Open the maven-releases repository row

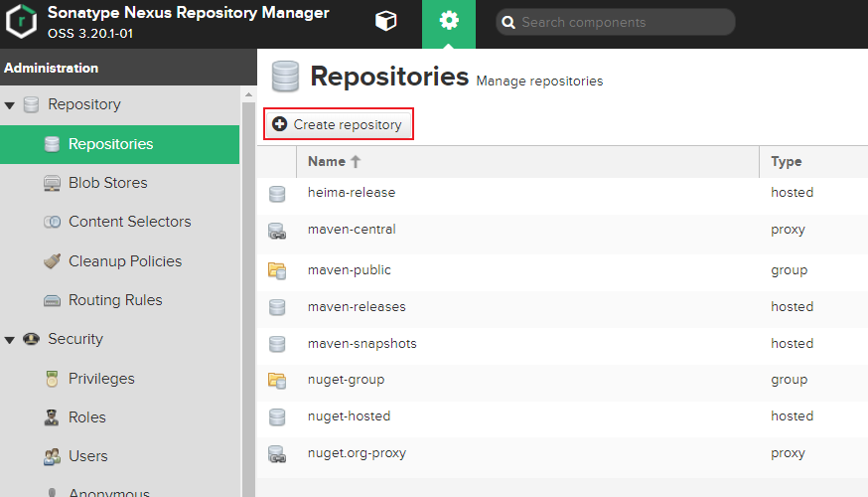[562, 307]
